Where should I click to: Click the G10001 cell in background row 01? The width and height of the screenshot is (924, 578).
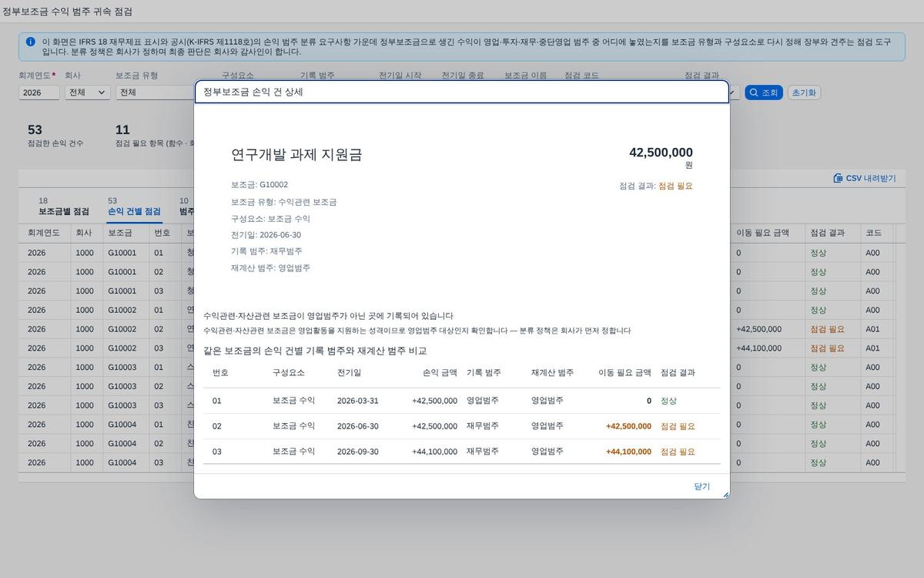[122, 253]
